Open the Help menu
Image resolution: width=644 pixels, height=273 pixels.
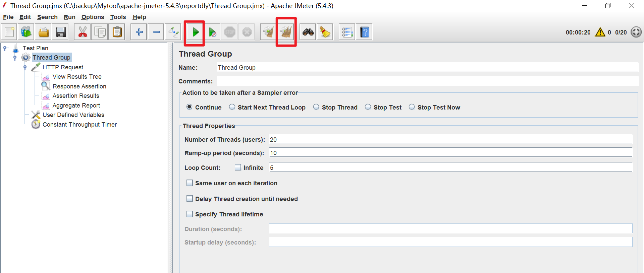coord(139,17)
